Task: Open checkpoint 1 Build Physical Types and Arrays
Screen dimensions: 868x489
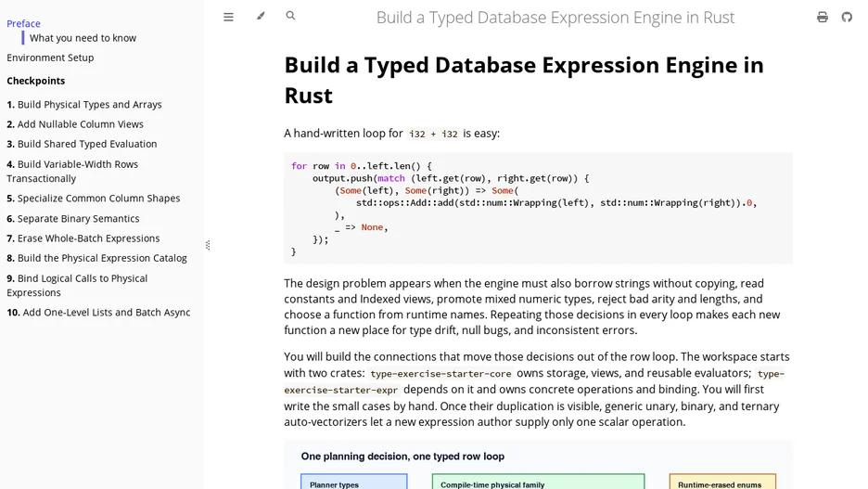Action: pyautogui.click(x=84, y=104)
